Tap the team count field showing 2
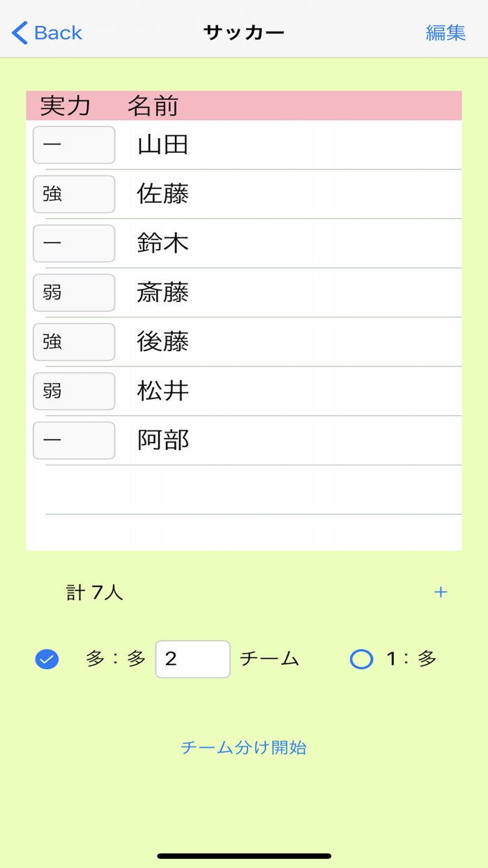This screenshot has width=488, height=868. pyautogui.click(x=192, y=658)
